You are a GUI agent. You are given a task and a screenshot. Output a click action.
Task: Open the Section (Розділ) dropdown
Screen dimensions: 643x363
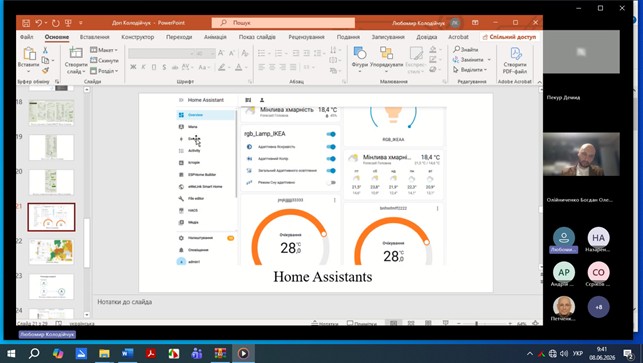click(104, 71)
